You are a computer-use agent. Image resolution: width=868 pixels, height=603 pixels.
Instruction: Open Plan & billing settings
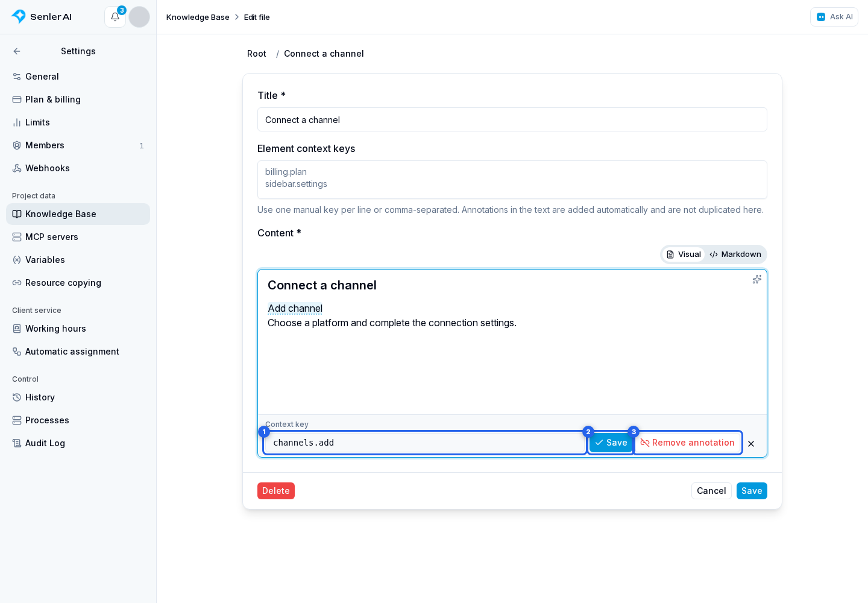pyautogui.click(x=78, y=99)
